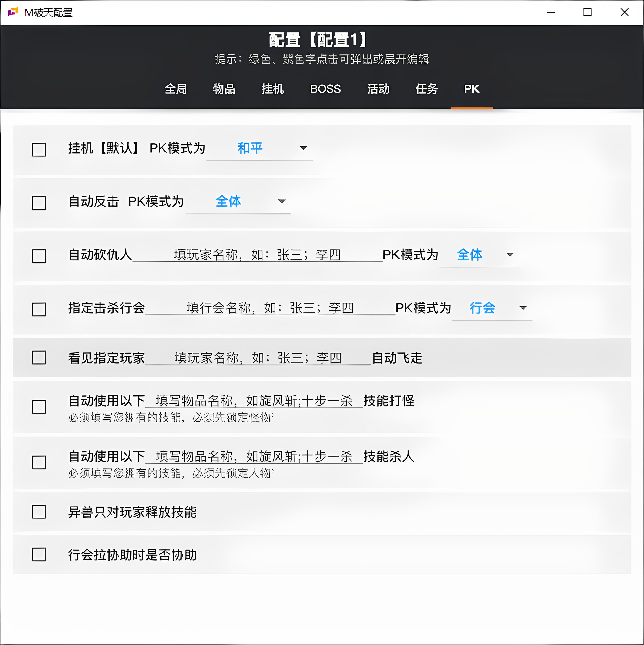Screen dimensions: 644x645
Task: Expand the 自动反击 全体 PK mode dropdown
Action: [238, 202]
